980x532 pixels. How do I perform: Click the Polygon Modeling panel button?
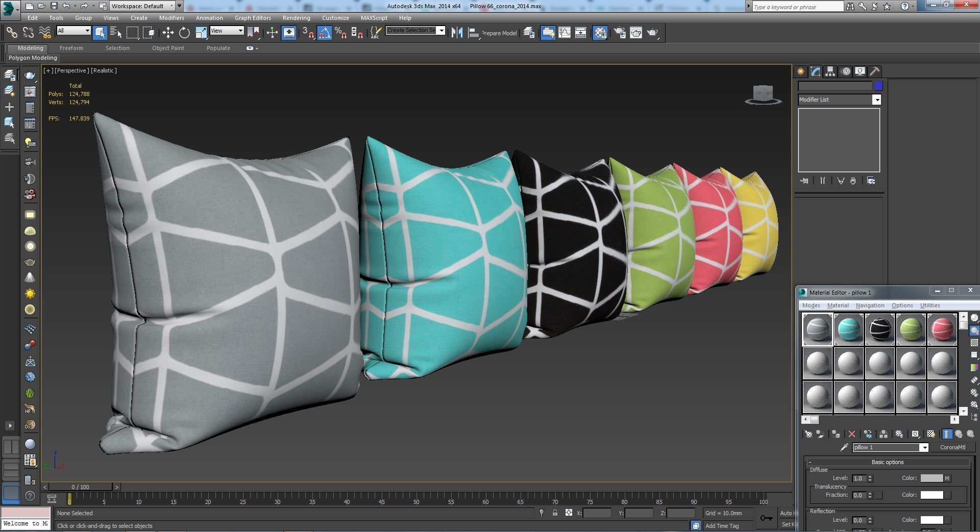pyautogui.click(x=33, y=58)
